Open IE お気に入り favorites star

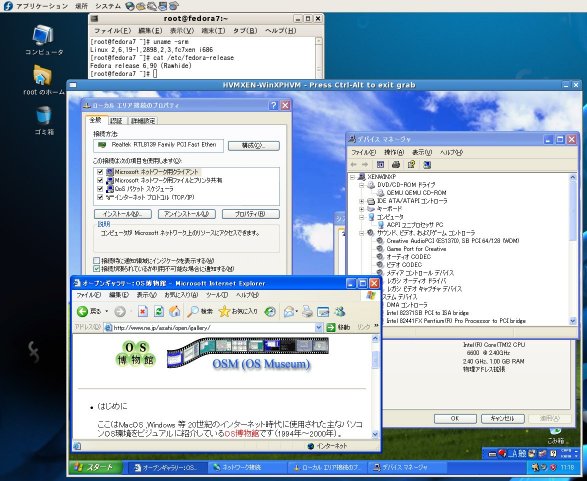(x=238, y=311)
